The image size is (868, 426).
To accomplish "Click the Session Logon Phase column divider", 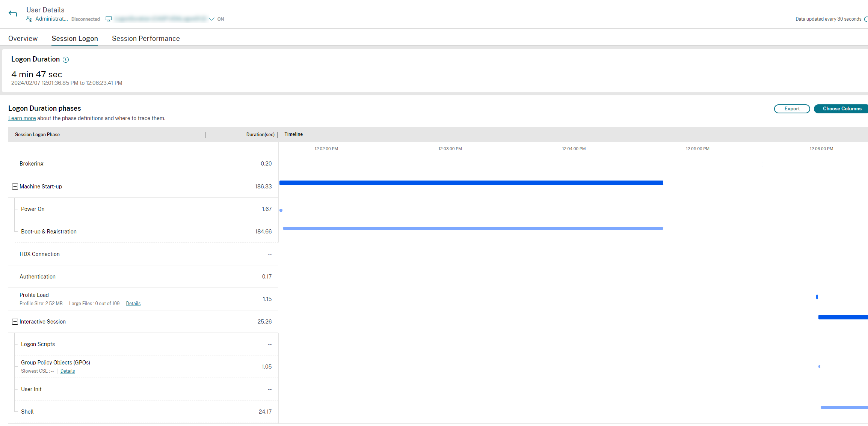I will pos(206,135).
